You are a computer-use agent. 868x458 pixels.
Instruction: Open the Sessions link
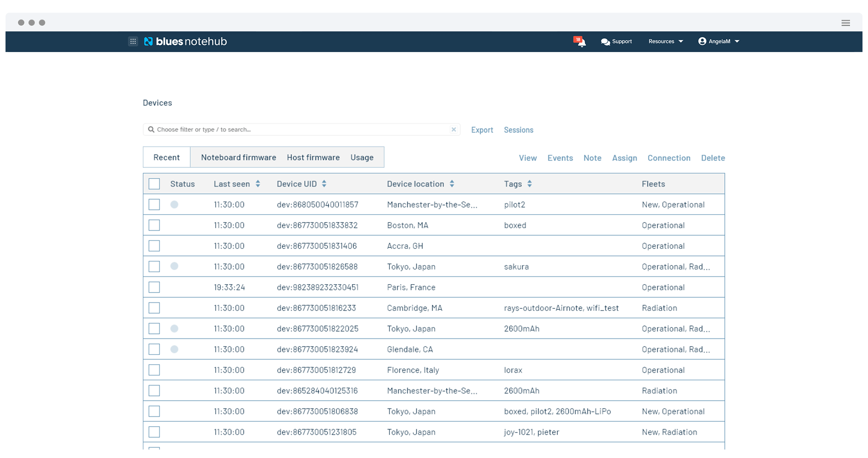[518, 130]
